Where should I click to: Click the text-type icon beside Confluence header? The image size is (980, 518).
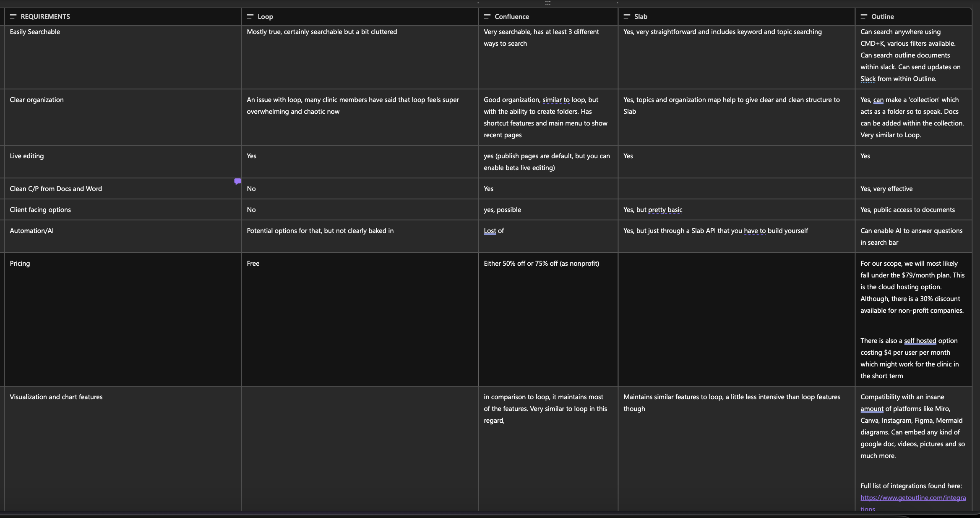pos(487,16)
